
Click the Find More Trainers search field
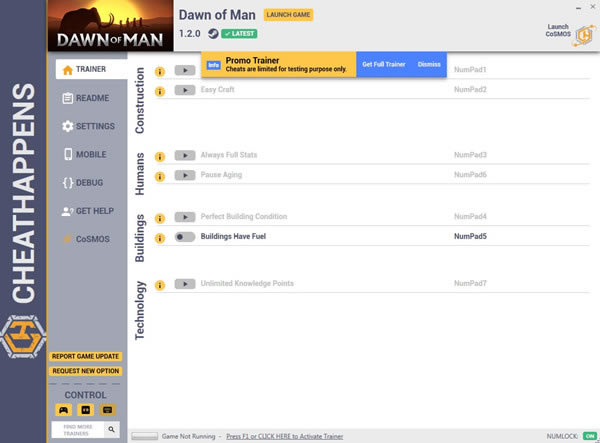[76, 429]
